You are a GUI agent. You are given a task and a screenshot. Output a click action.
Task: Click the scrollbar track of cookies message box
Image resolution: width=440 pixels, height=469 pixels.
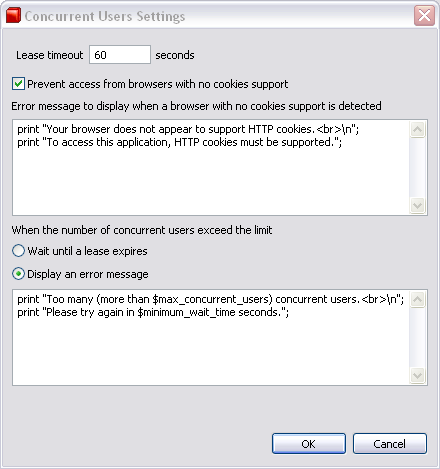click(418, 167)
